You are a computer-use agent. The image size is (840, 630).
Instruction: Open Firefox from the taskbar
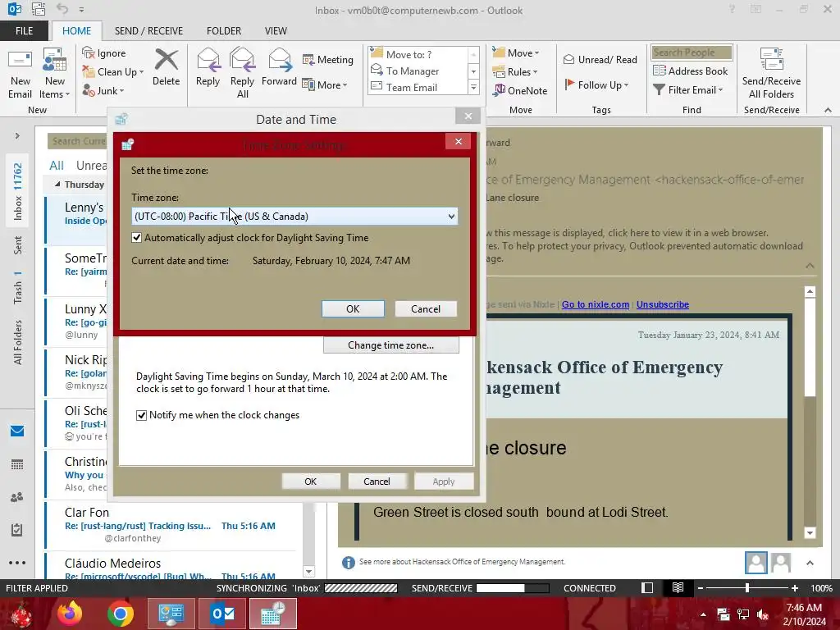pos(70,614)
